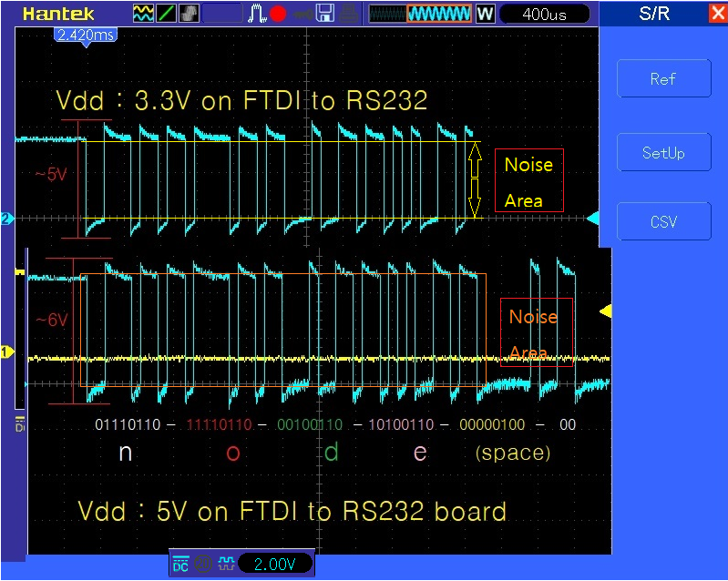
Task: Click the yellow trigger level arrow on right edge
Action: click(x=605, y=311)
